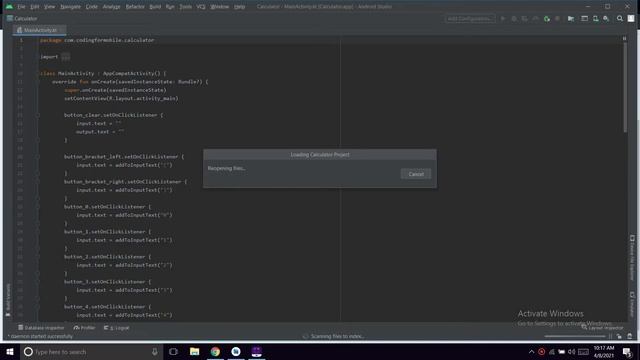The image size is (640, 360).
Task: Open the Build menu
Action: point(155,7)
